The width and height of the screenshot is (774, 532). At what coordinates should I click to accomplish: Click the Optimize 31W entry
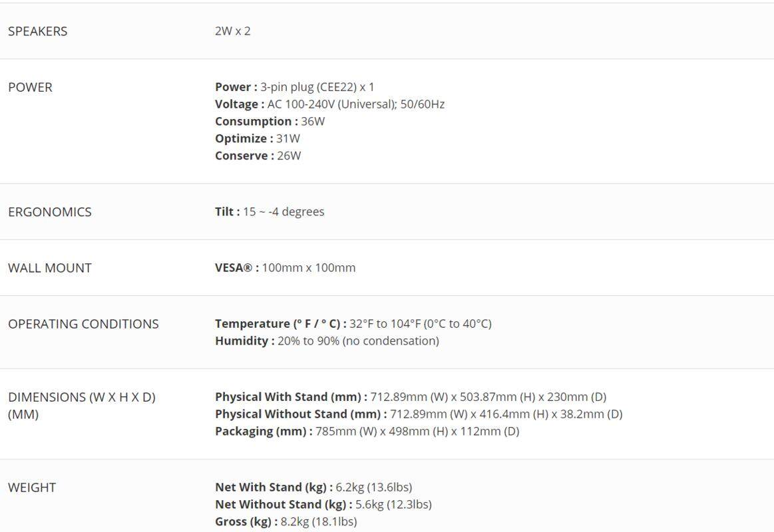coord(257,139)
